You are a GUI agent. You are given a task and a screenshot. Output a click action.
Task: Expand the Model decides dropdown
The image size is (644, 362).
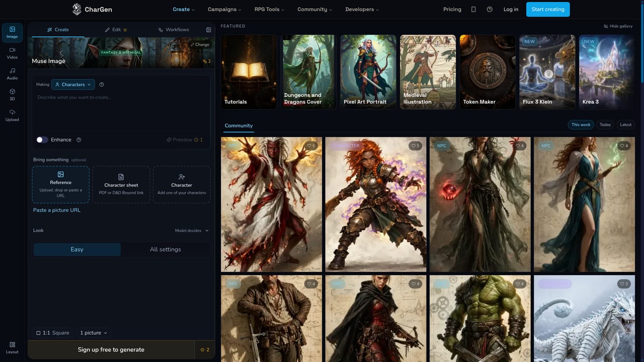192,231
